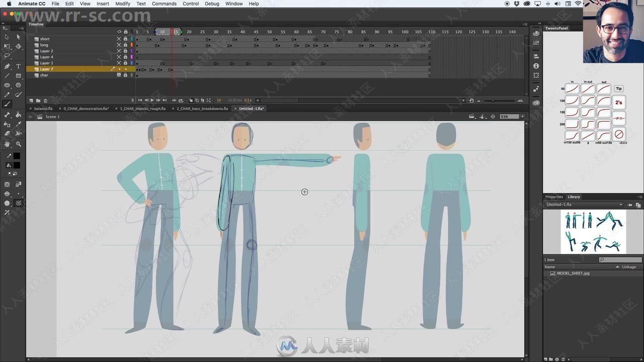644x362 pixels.
Task: Click the Tip button in TweensPanel
Action: click(x=619, y=88)
